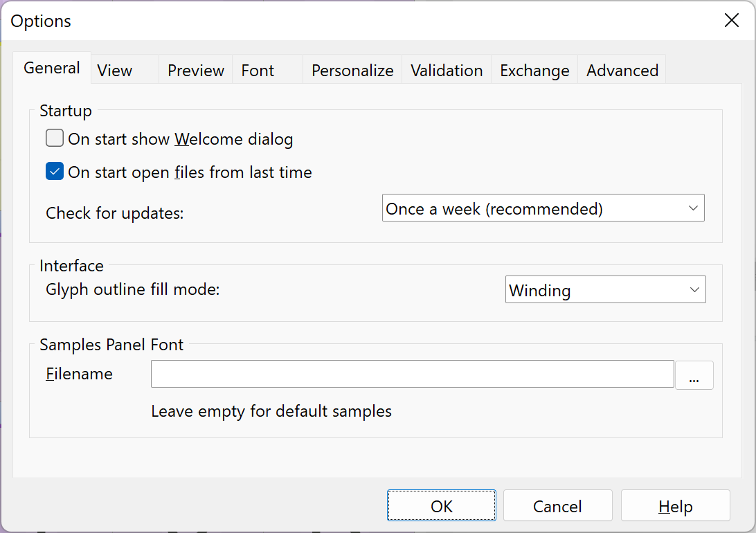Viewport: 756px width, 533px height.
Task: Click the Filename text input field
Action: click(412, 374)
